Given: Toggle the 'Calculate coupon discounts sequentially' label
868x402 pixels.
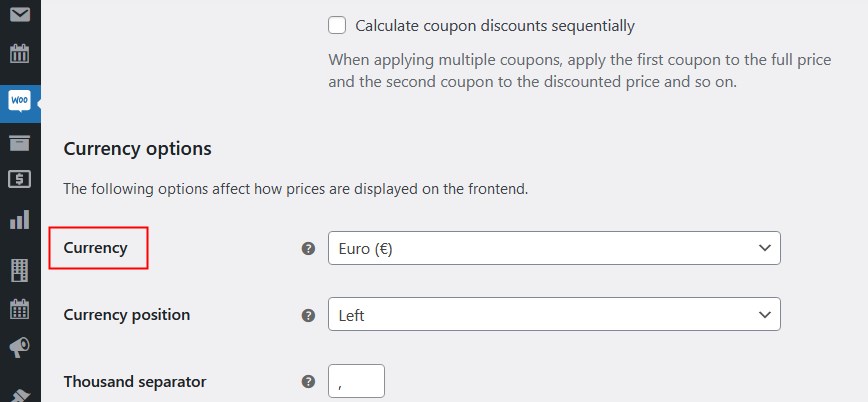Looking at the screenshot, I should pyautogui.click(x=495, y=26).
